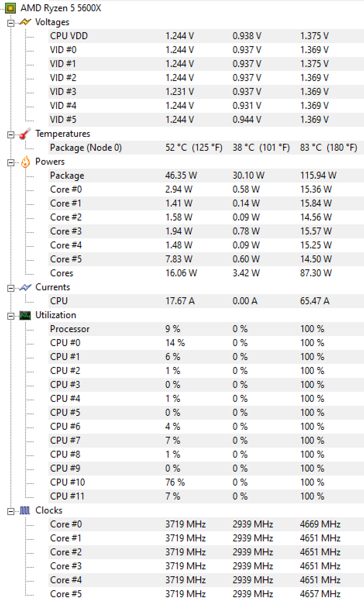
Task: Click the Utilization graph icon
Action: (x=25, y=315)
